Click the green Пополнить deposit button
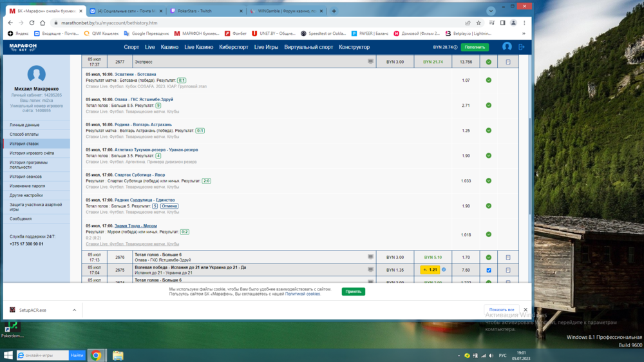The width and height of the screenshot is (644, 362). (475, 47)
